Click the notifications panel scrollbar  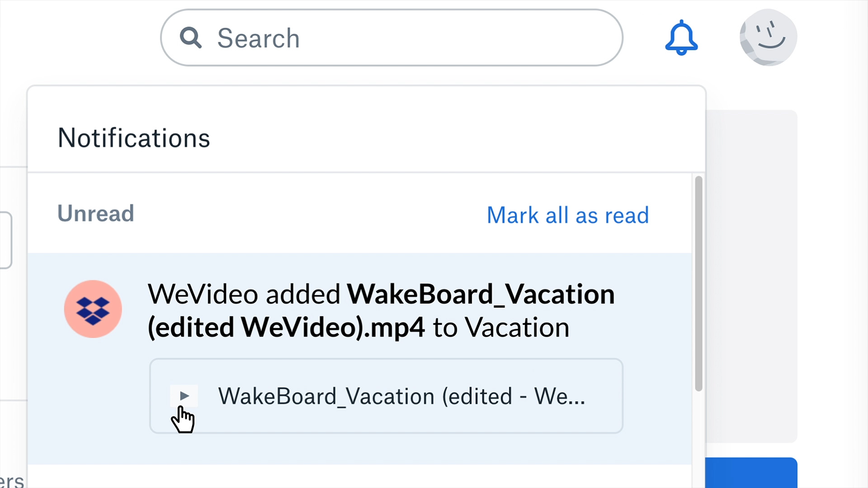[698, 284]
